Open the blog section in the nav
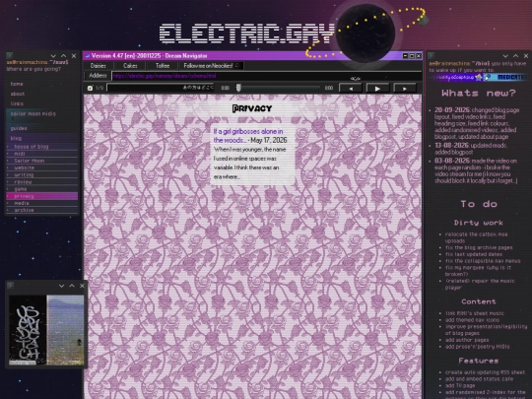 tap(16, 138)
